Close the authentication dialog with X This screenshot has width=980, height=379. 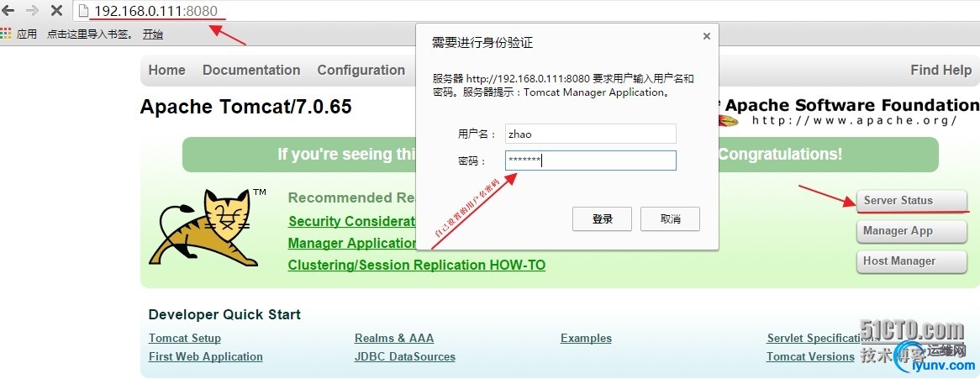coord(706,36)
